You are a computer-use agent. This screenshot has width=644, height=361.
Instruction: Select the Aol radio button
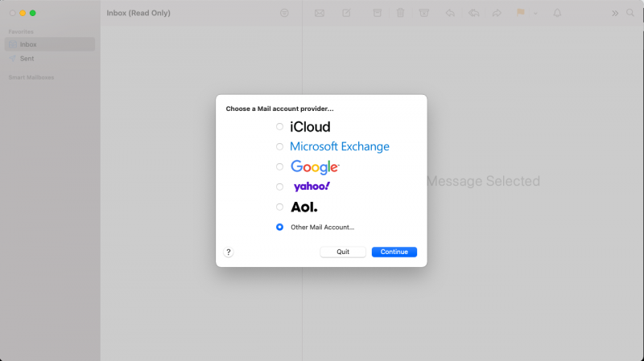279,207
